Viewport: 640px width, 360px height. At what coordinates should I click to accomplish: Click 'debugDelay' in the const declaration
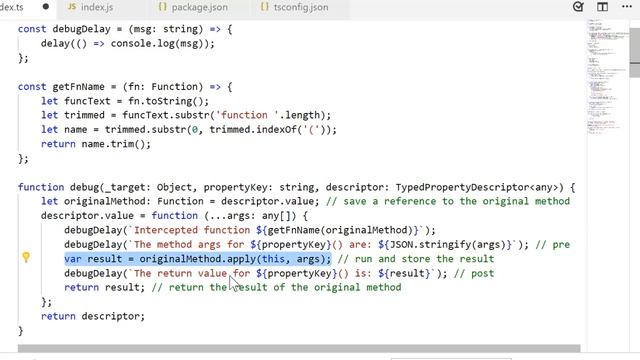pyautogui.click(x=82, y=29)
